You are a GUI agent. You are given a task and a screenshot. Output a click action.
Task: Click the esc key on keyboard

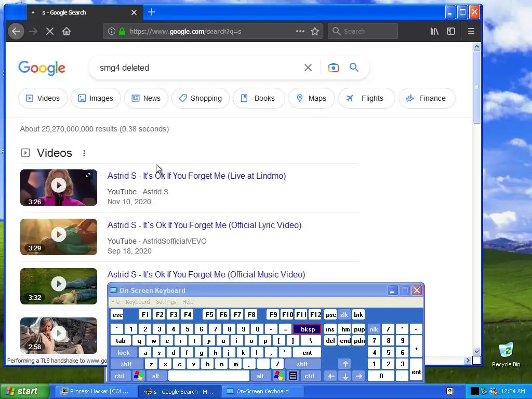[117, 315]
